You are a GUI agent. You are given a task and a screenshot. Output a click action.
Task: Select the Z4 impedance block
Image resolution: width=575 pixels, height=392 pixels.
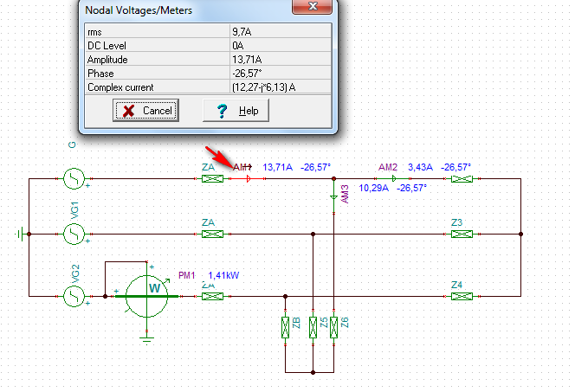tap(461, 296)
